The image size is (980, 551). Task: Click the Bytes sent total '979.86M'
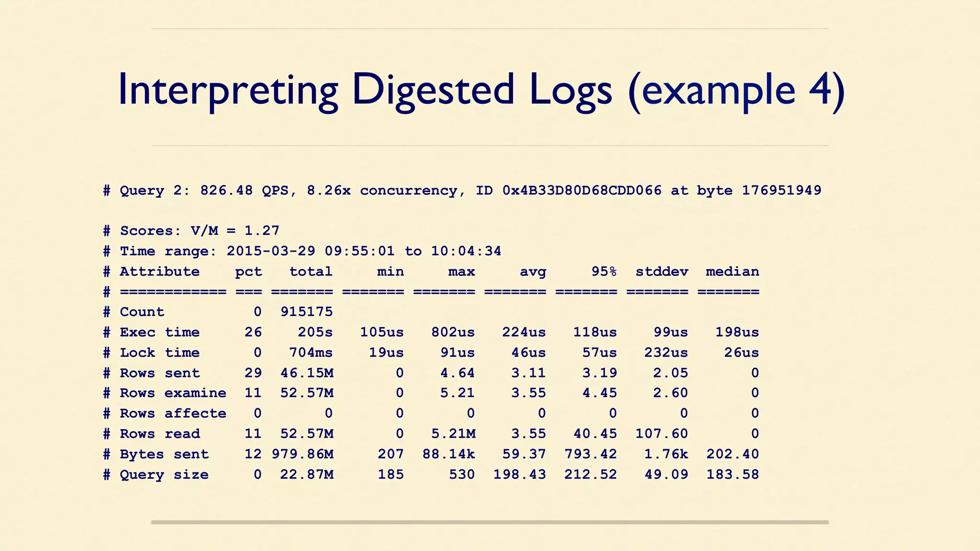302,454
